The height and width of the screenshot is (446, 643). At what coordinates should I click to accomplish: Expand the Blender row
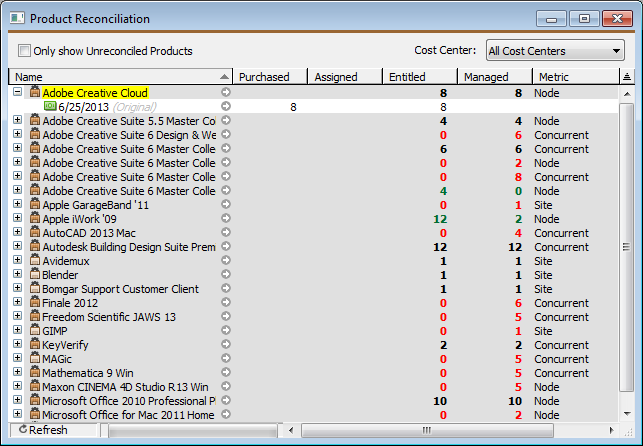(17, 273)
